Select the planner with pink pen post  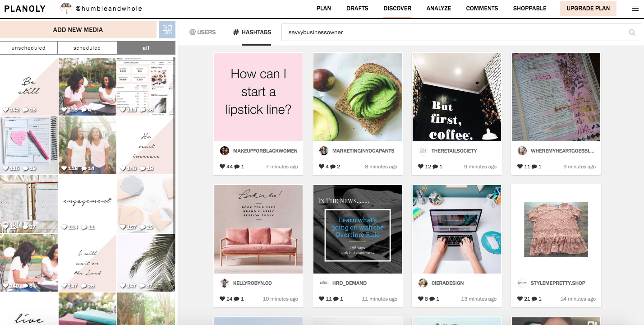click(29, 145)
